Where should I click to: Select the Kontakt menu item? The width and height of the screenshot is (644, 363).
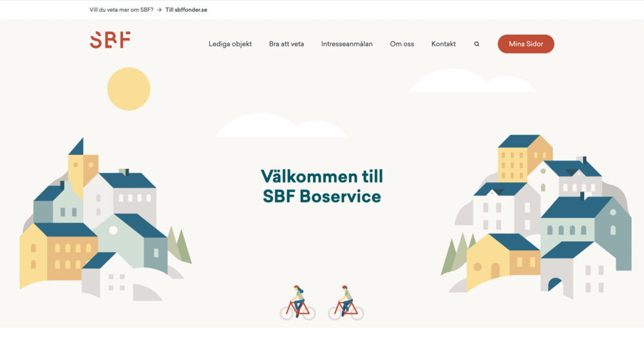(443, 44)
